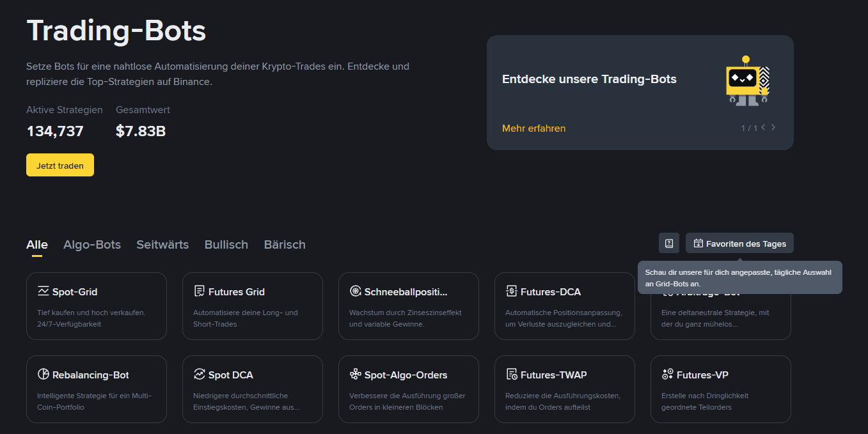Click the banner page indicator 1 / 1
Screen dimensions: 868x434
click(749, 128)
